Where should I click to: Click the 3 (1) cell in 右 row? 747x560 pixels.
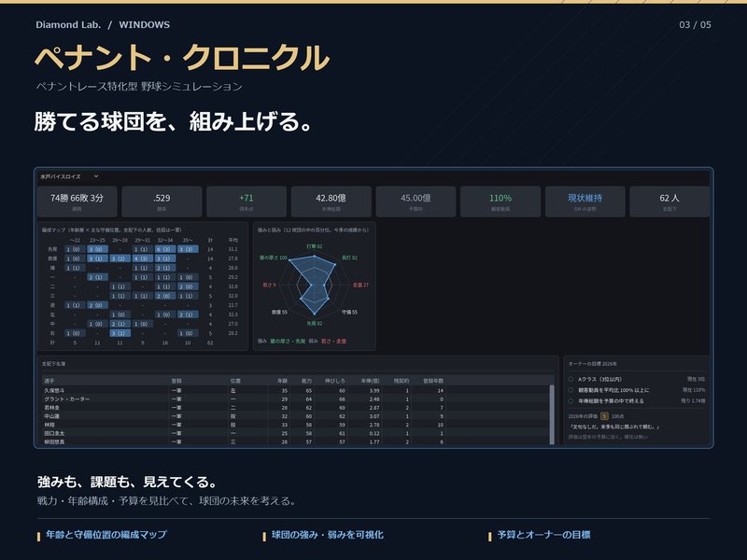(x=120, y=333)
